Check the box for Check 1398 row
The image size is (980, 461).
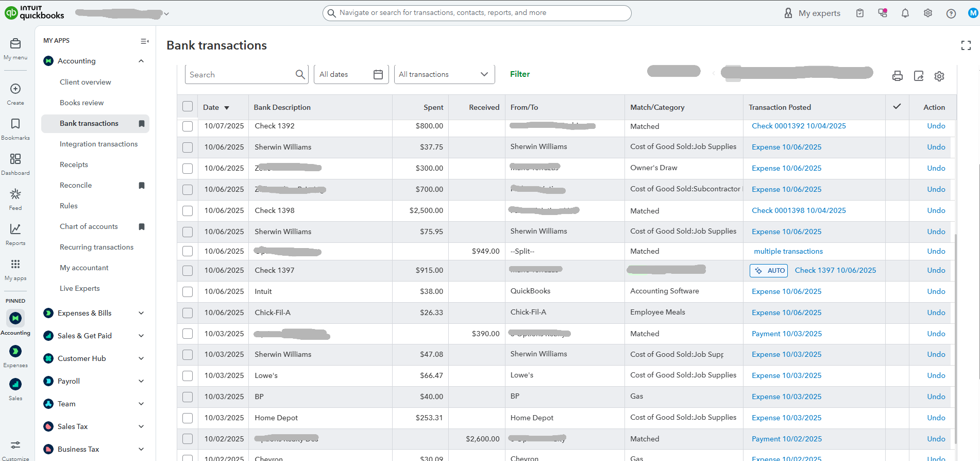point(188,211)
